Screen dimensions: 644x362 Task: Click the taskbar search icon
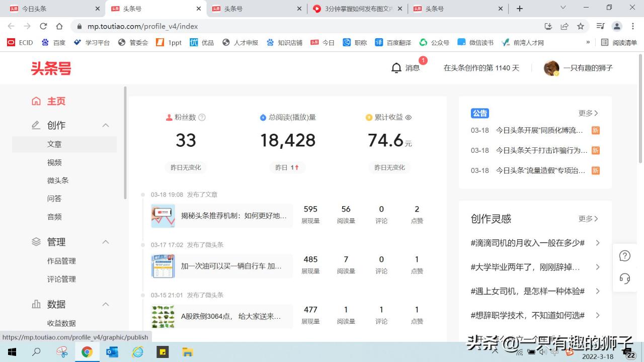pyautogui.click(x=36, y=352)
